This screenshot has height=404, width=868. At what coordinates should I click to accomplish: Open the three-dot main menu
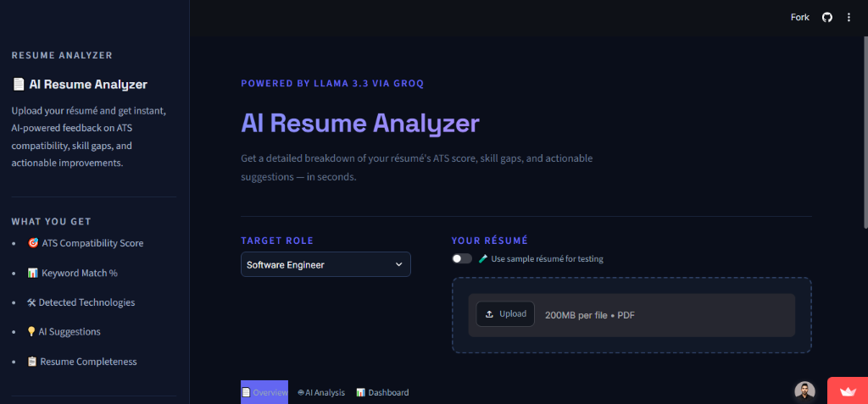pos(849,18)
